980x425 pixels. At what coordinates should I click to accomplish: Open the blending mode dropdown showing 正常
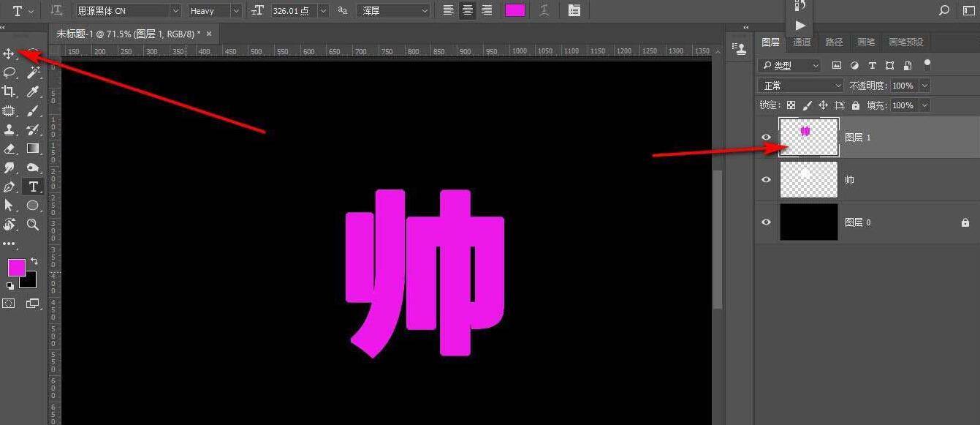click(799, 85)
